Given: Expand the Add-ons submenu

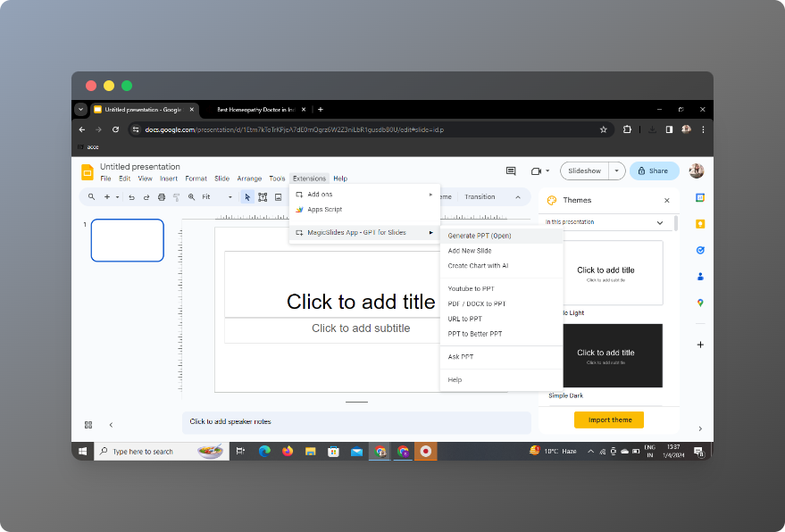Looking at the screenshot, I should pyautogui.click(x=364, y=195).
